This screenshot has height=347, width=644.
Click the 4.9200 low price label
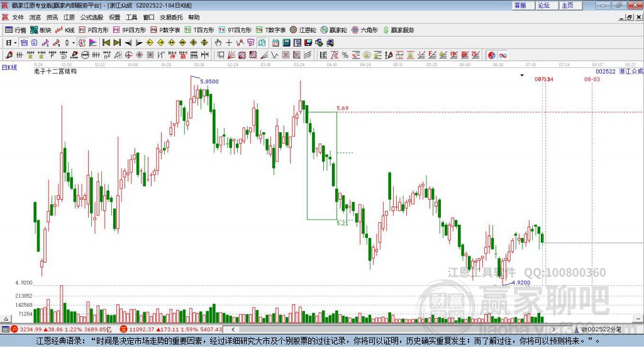tap(521, 283)
